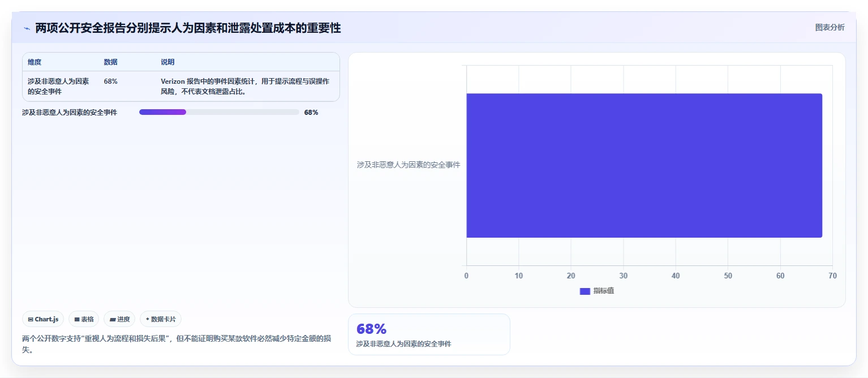Click the caption under the 68% card
This screenshot has height=378, width=868.
[x=403, y=344]
